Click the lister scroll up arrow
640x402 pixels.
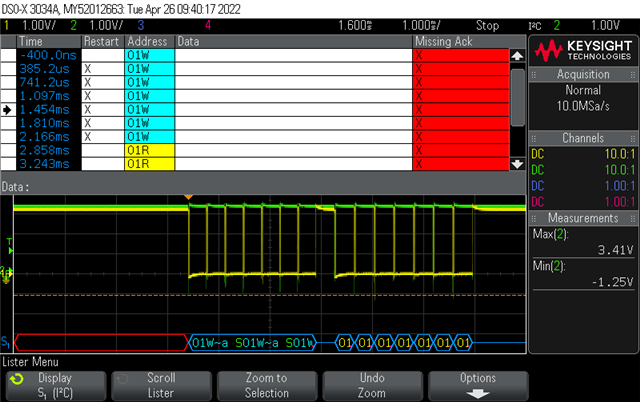tap(517, 56)
